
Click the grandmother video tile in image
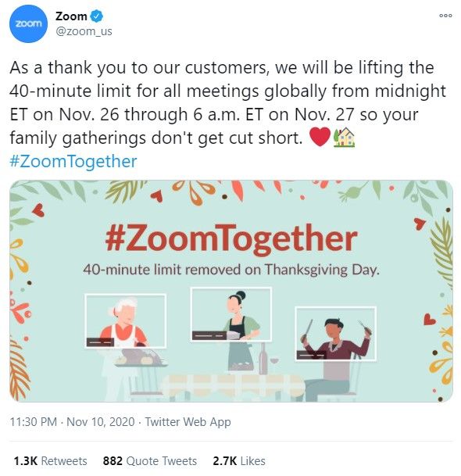pyautogui.click(x=125, y=321)
